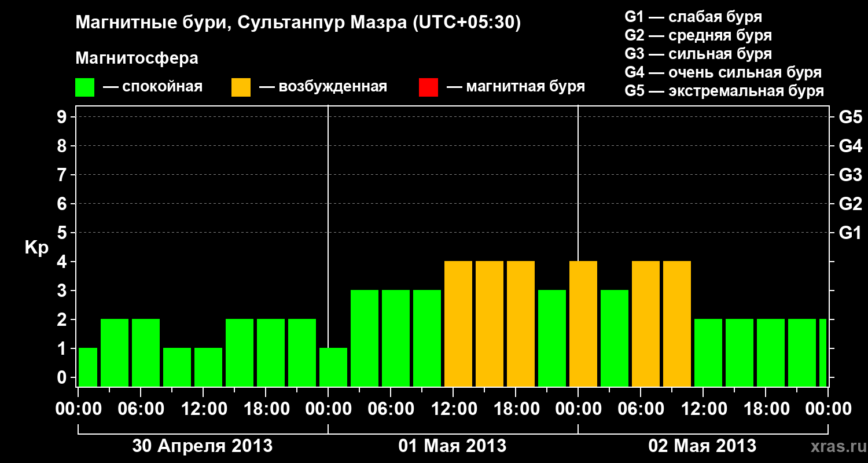This screenshot has width=868, height=463.
Task: Click the '— спокойная' legend label
Action: click(x=153, y=87)
